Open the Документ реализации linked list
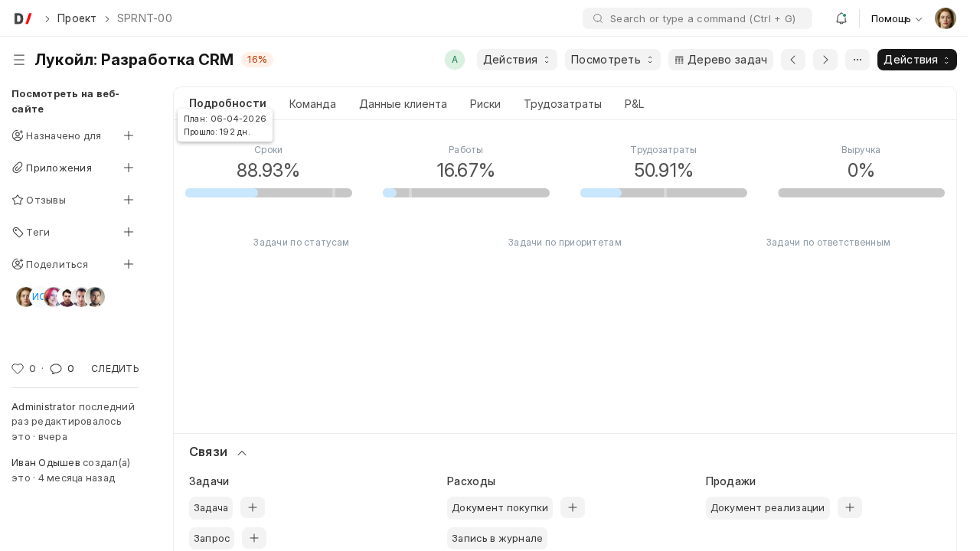 pyautogui.click(x=768, y=507)
